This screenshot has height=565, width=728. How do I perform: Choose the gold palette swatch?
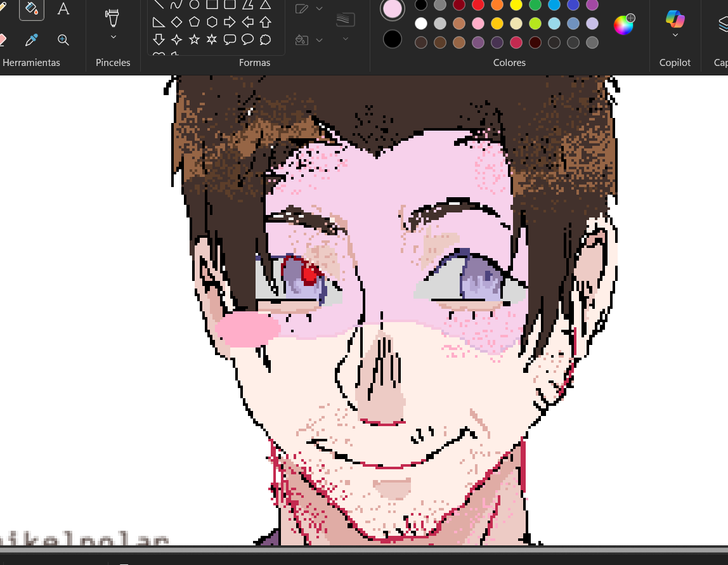(497, 23)
